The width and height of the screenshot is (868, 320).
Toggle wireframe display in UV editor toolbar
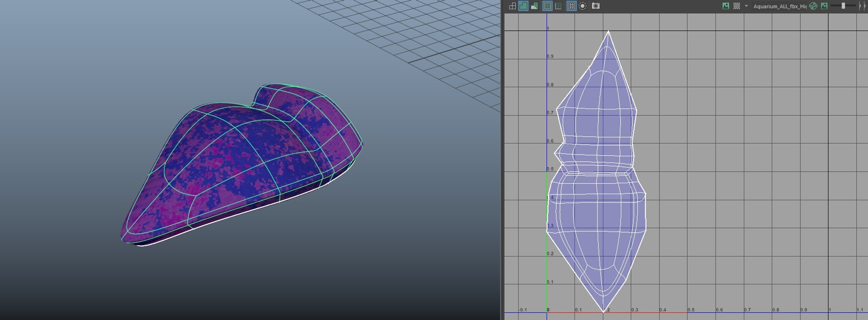(x=512, y=6)
